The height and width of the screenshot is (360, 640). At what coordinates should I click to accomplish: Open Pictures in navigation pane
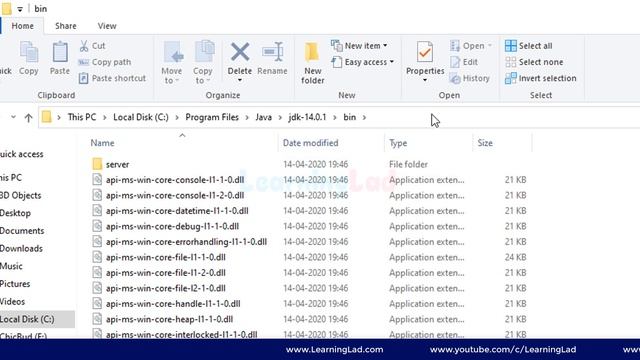point(15,284)
